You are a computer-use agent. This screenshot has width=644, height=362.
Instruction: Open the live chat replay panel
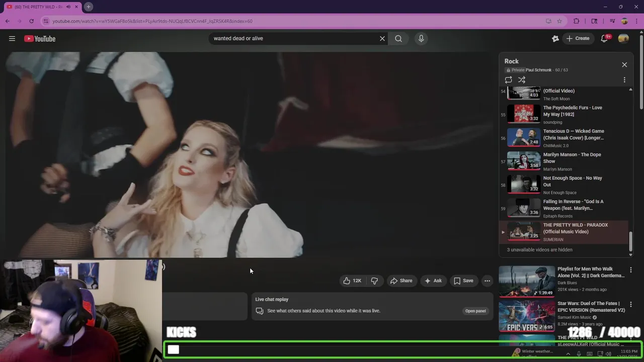(x=475, y=311)
